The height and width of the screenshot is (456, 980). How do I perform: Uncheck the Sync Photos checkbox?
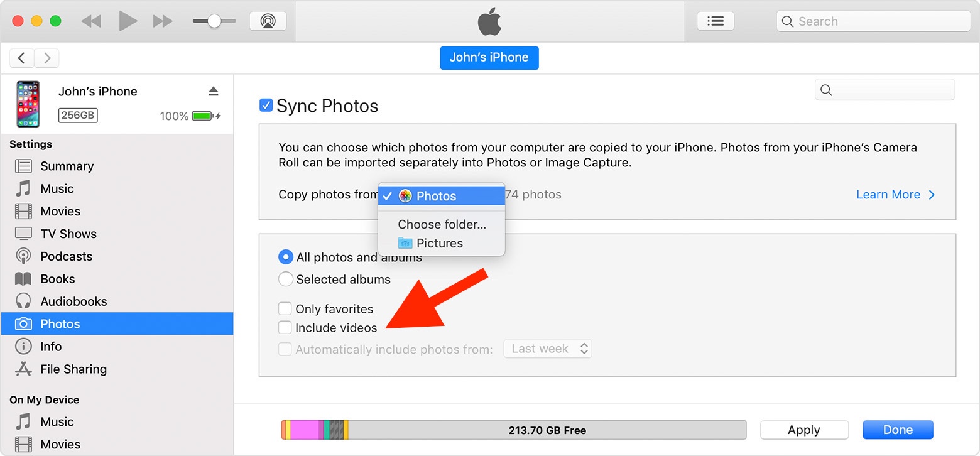266,105
